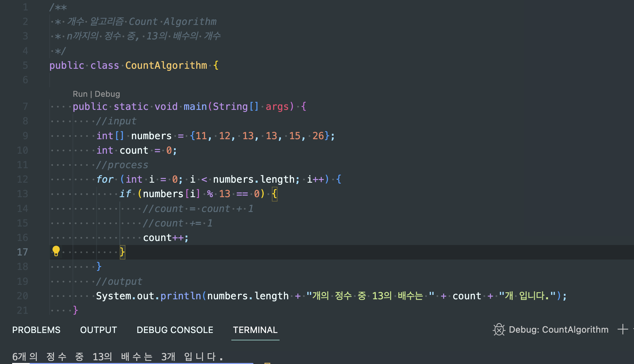Place cursor inside the numbers array on line 9
This screenshot has width=634, height=364.
click(x=260, y=135)
